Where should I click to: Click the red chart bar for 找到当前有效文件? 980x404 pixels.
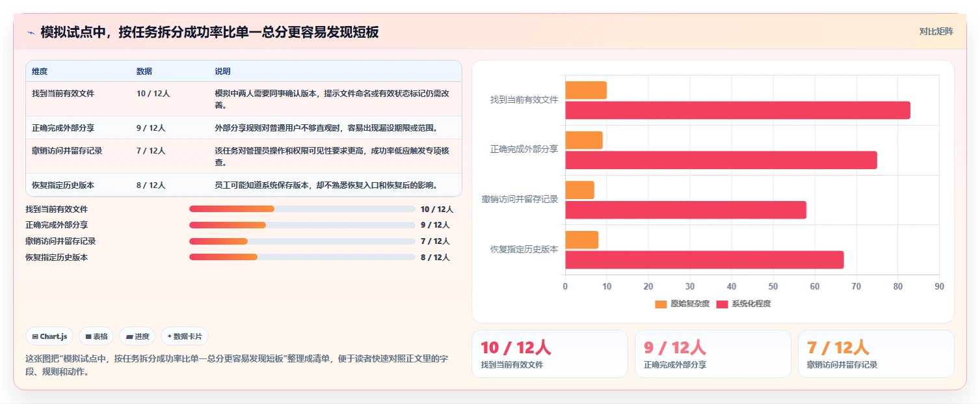[x=737, y=111]
